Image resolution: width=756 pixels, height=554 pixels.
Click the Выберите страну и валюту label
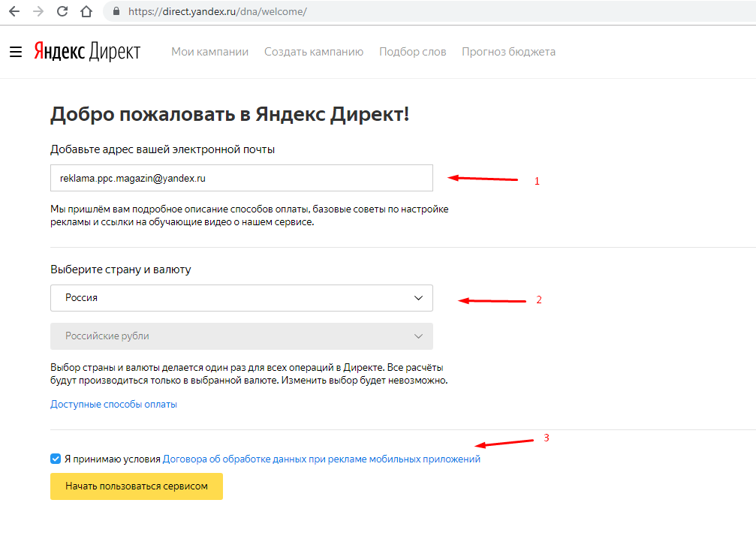121,269
